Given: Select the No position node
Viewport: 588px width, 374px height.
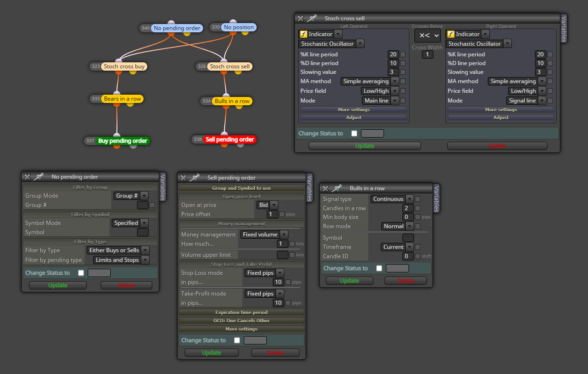Looking at the screenshot, I should pyautogui.click(x=239, y=27).
